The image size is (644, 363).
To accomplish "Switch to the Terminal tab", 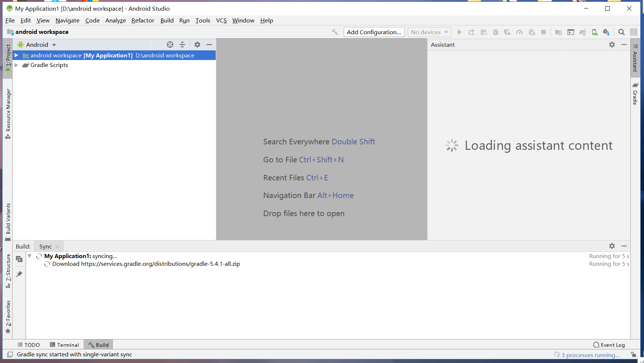I will (64, 345).
